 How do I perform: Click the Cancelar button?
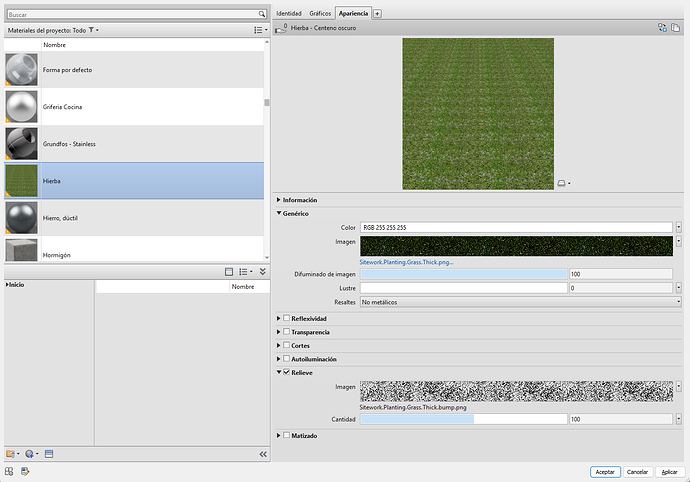pos(637,472)
